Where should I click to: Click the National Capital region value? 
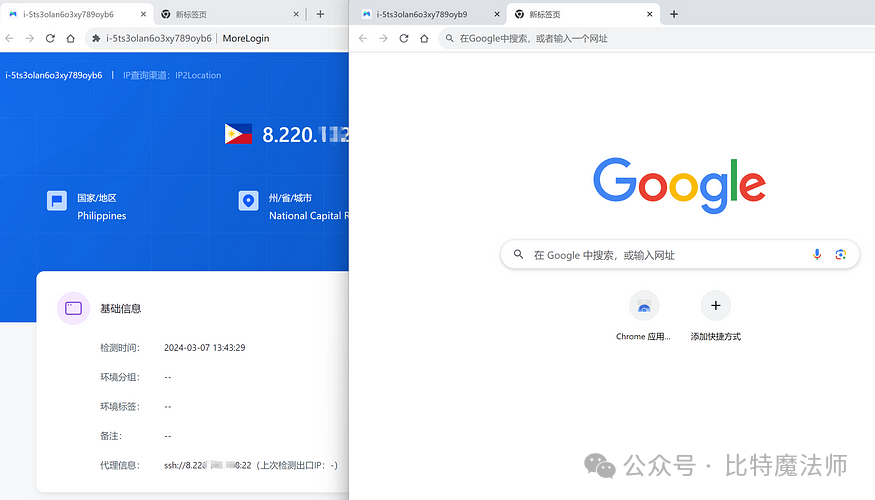coord(309,216)
